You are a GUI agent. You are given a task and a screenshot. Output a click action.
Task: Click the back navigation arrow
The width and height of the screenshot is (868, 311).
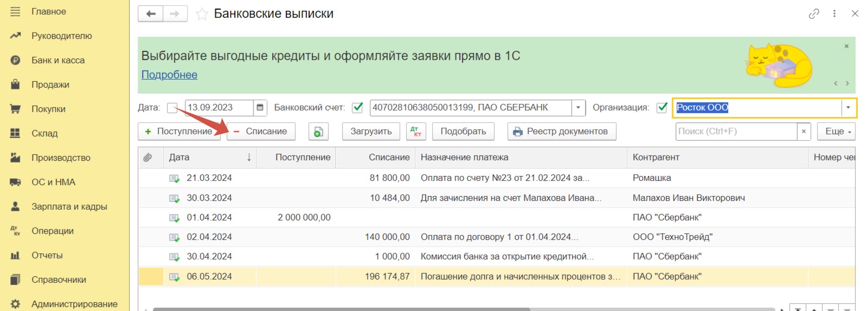pyautogui.click(x=151, y=14)
